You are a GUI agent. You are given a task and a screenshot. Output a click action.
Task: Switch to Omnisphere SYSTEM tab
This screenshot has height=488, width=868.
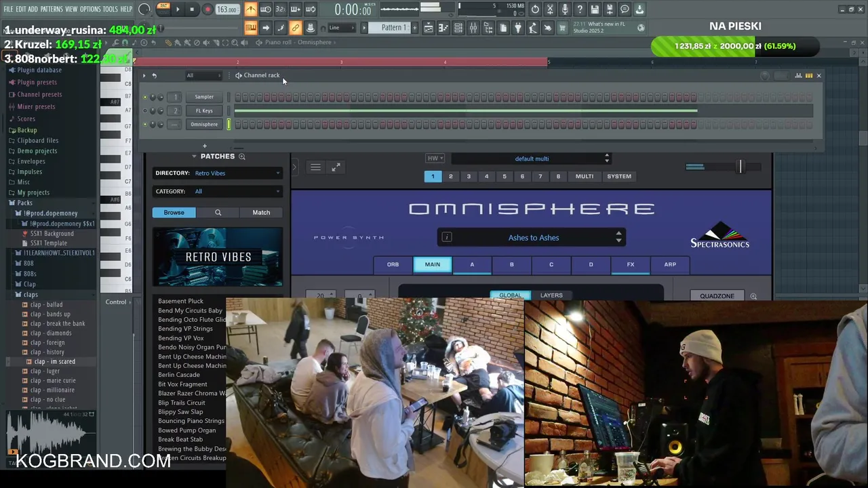pos(618,176)
